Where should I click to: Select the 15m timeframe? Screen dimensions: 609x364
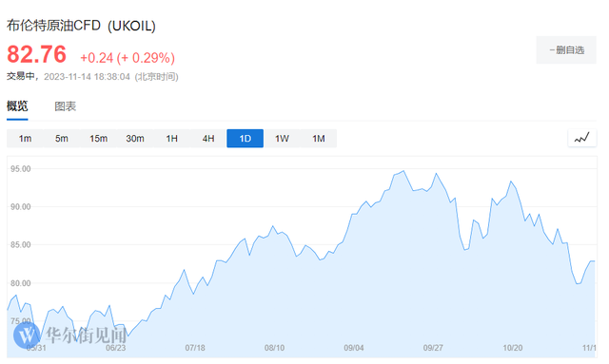click(98, 139)
